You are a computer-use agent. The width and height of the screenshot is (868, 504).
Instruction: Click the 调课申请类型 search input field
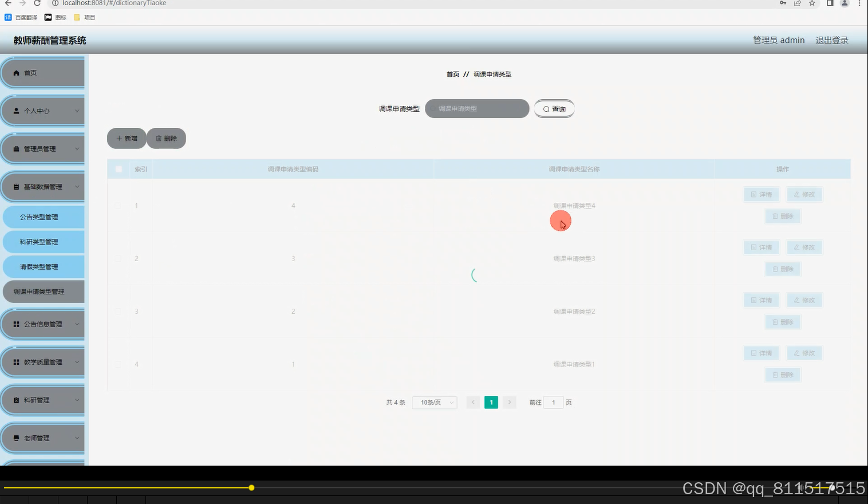click(477, 109)
